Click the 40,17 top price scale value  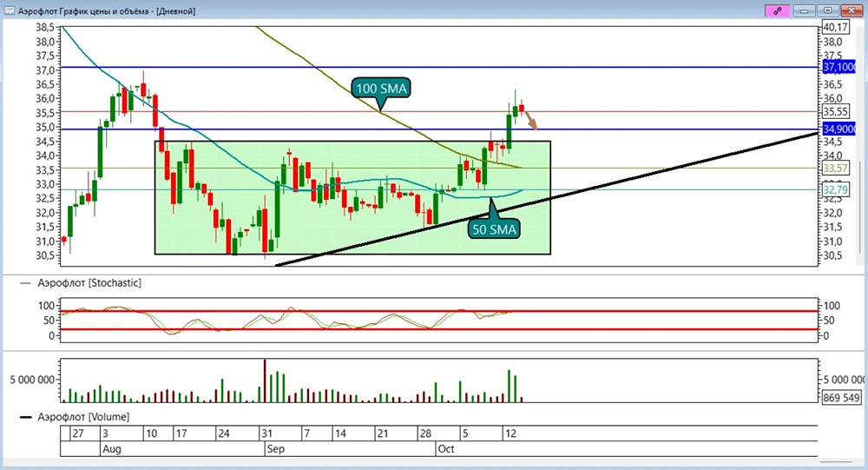[835, 27]
